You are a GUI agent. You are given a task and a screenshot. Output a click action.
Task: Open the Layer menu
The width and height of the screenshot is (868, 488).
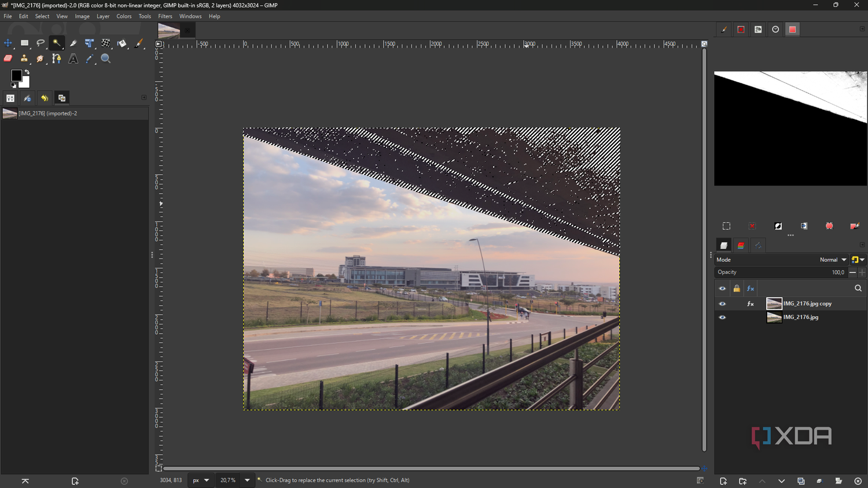[103, 16]
